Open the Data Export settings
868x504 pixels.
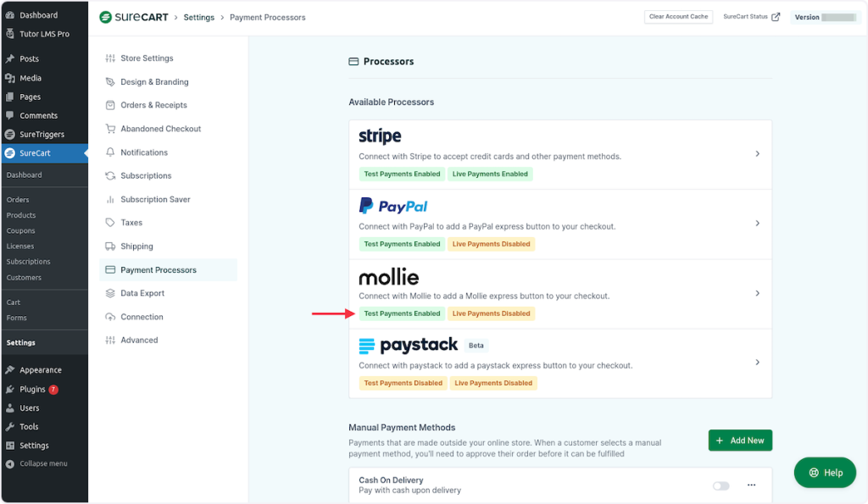click(144, 293)
